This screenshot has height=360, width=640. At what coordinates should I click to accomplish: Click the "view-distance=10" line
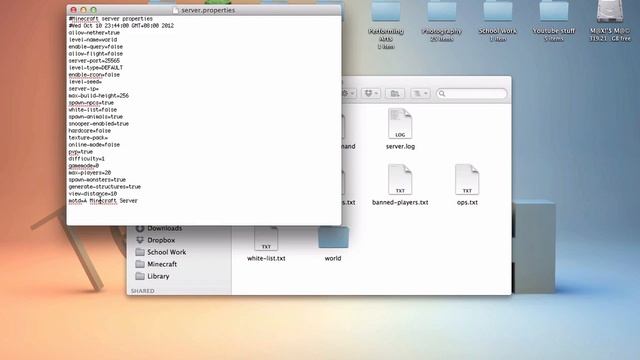click(93, 193)
